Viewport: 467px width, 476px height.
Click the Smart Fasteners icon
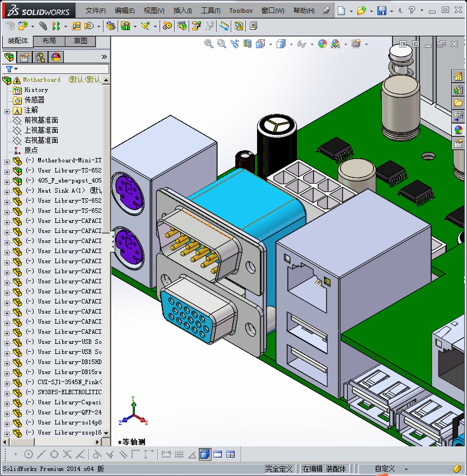coord(76,26)
